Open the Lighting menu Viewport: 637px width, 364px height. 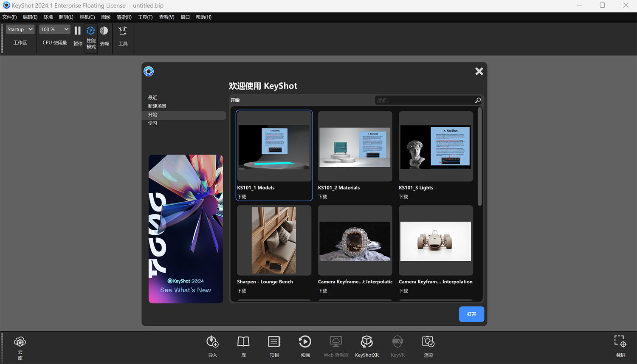66,17
